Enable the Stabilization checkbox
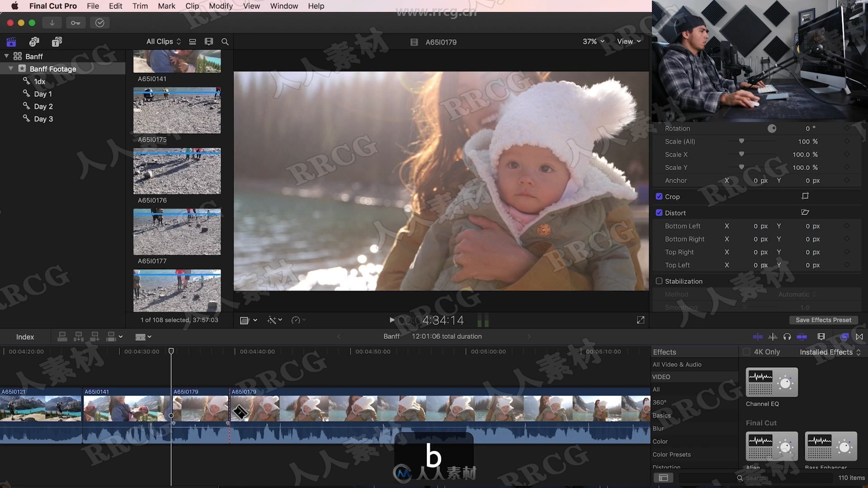The image size is (868, 488). point(659,281)
